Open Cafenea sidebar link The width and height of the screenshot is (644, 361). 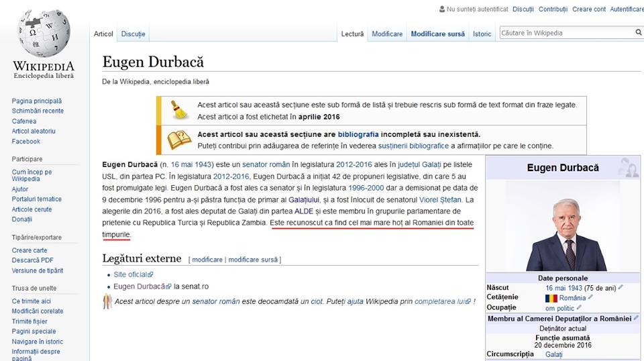[24, 121]
